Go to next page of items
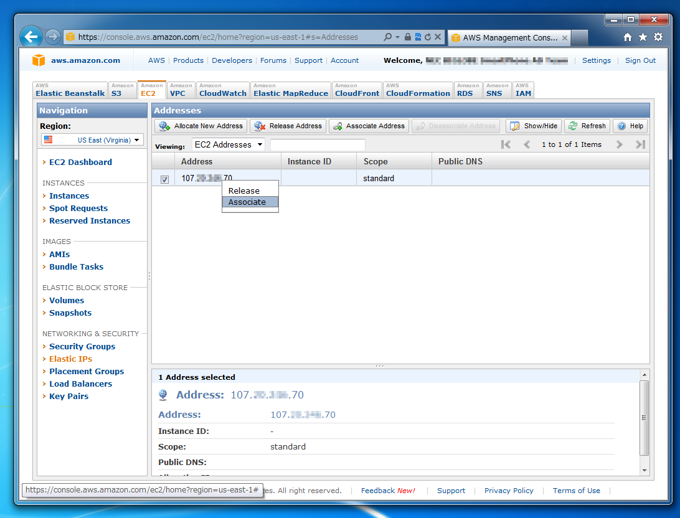The image size is (680, 518). (x=619, y=144)
